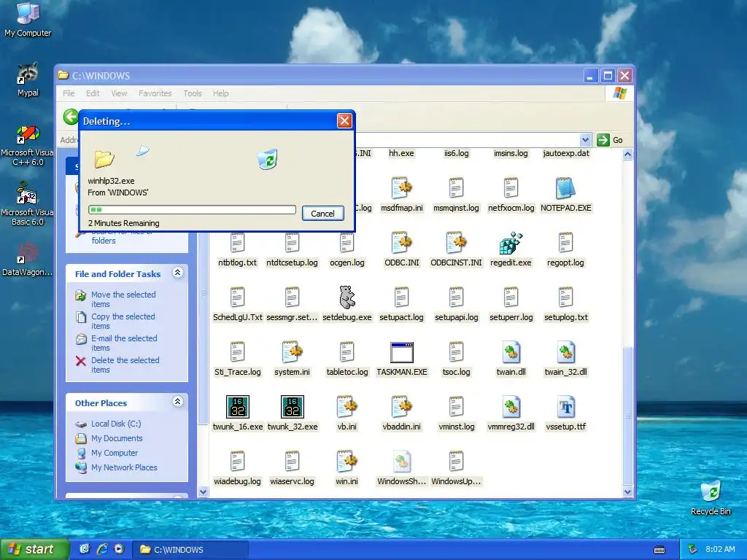Click Copy the selected items link
The image size is (747, 560).
123,321
